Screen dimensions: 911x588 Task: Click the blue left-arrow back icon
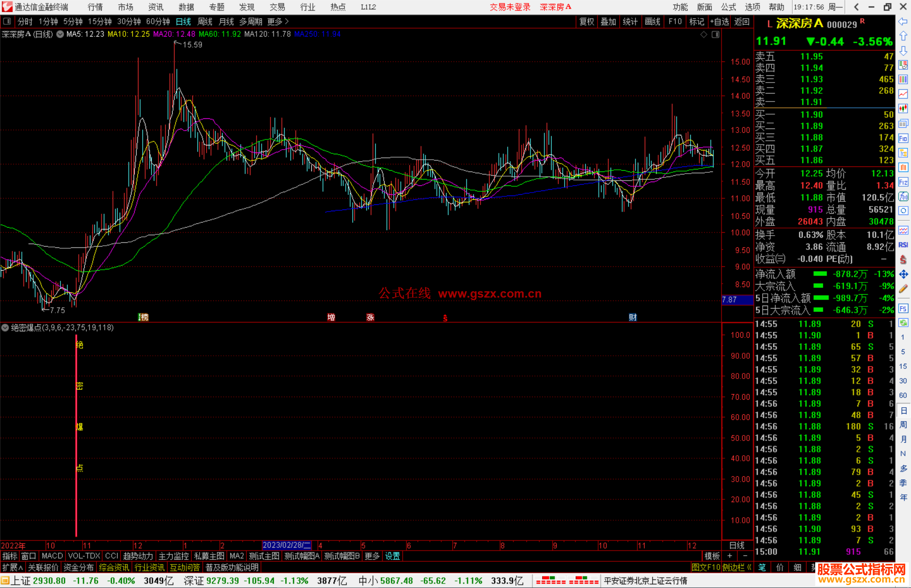point(903,21)
